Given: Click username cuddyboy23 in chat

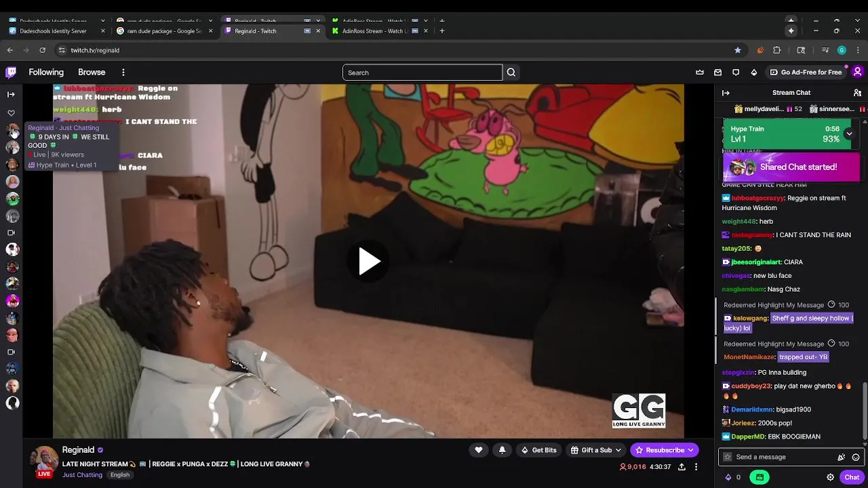Looking at the screenshot, I should pos(751,386).
